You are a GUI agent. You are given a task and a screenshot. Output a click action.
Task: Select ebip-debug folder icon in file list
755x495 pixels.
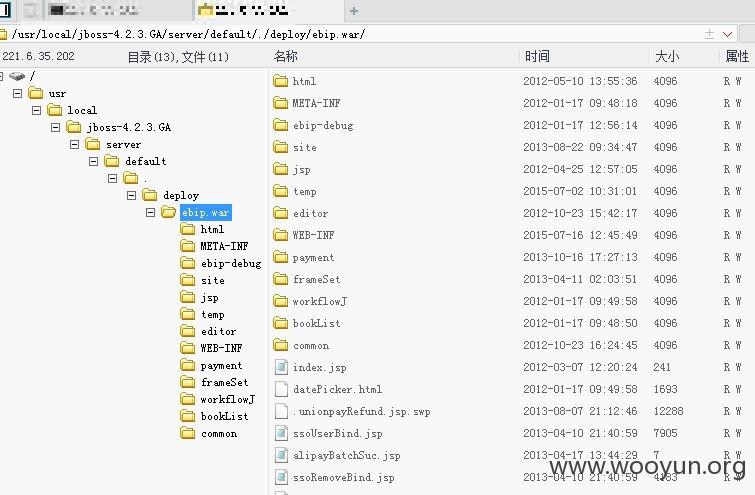pos(280,125)
